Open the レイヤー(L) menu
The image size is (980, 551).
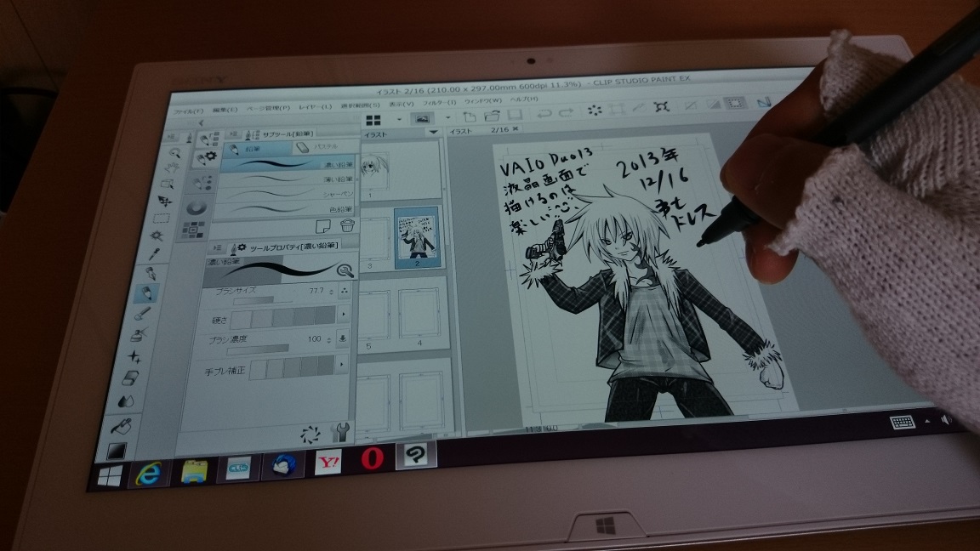[x=315, y=106]
